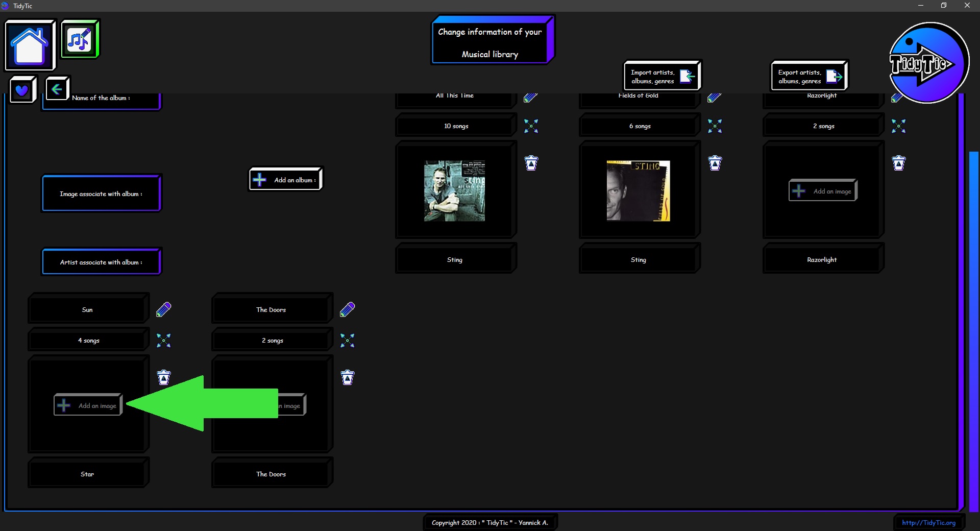Click the Fields of Gold cover thumbnail

pos(638,190)
